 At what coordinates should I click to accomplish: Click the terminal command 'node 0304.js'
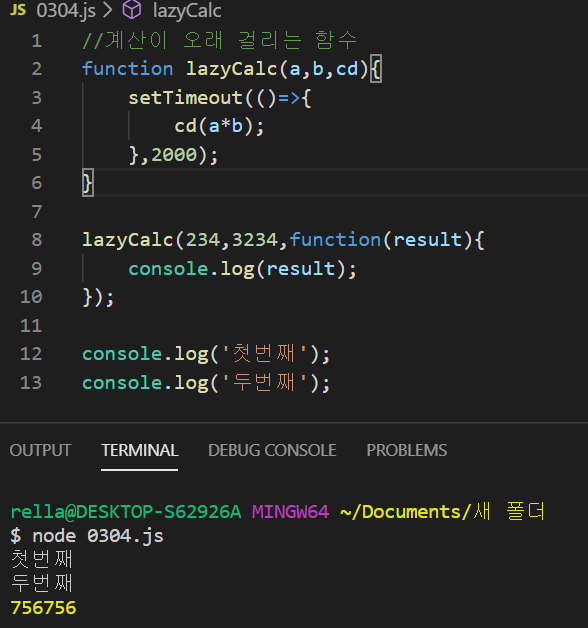point(98,536)
